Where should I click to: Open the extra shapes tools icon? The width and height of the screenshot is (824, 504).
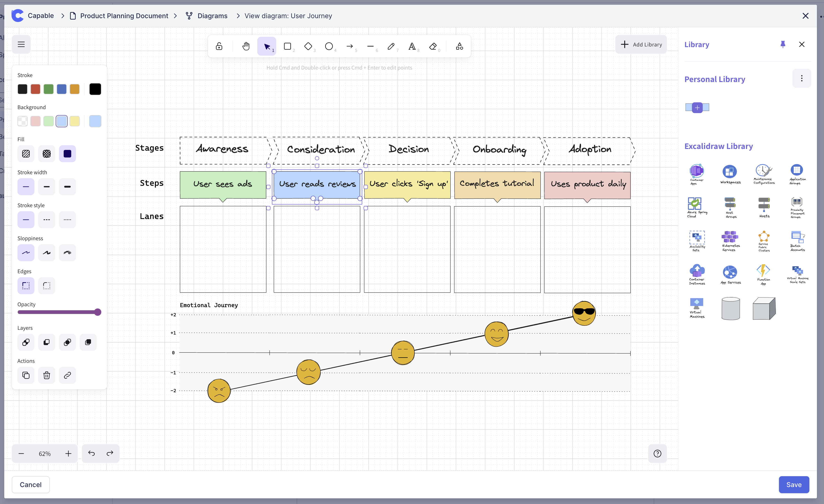(459, 46)
